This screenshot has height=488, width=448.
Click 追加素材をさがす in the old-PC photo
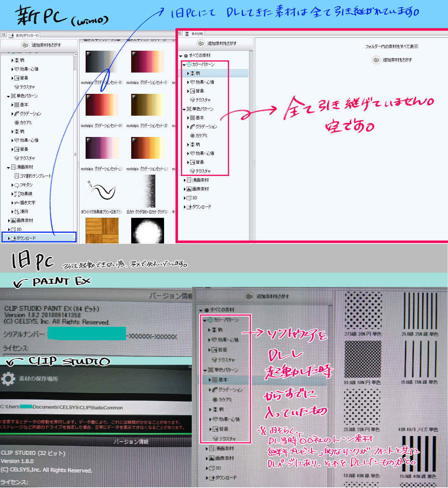tap(267, 297)
